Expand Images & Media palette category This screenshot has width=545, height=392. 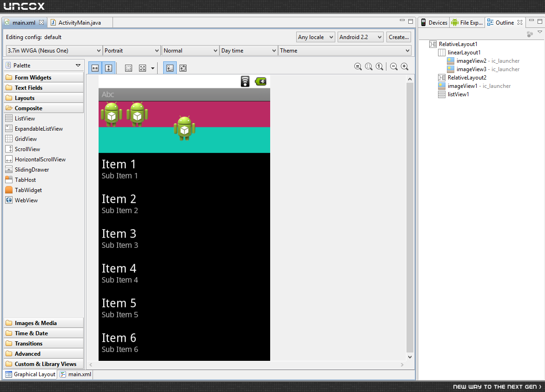(44, 323)
